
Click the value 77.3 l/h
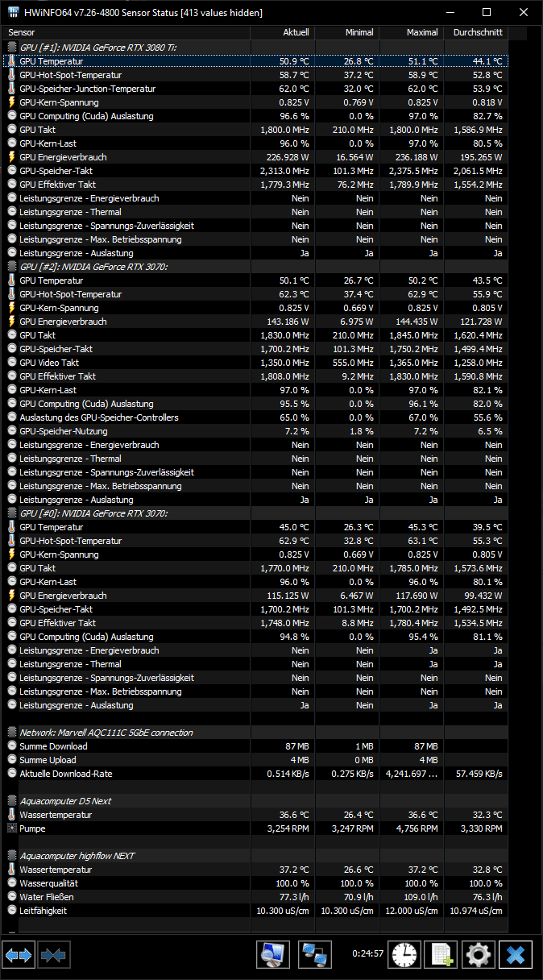[x=294, y=897]
